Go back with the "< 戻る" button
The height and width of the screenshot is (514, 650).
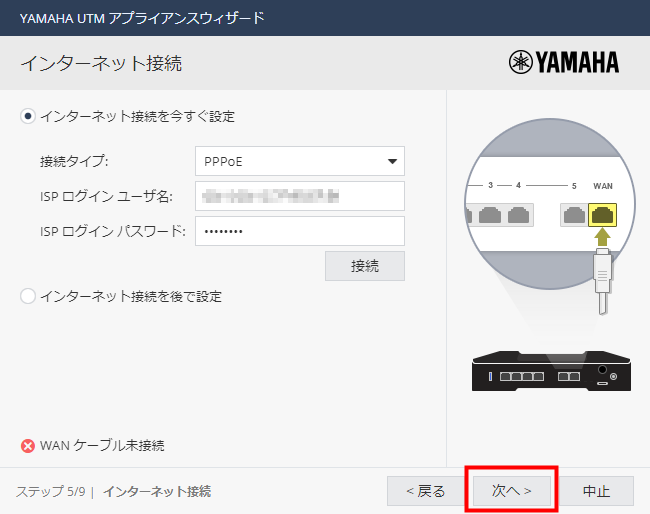(x=425, y=491)
